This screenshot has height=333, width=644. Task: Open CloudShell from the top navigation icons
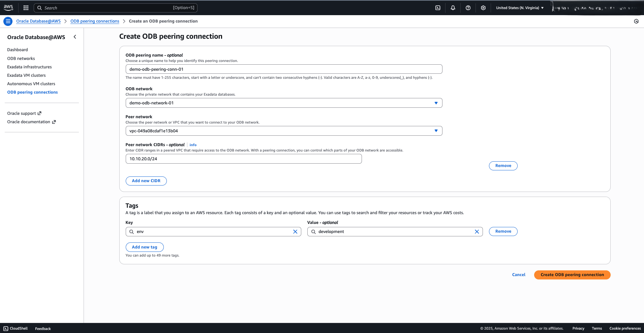tap(438, 7)
